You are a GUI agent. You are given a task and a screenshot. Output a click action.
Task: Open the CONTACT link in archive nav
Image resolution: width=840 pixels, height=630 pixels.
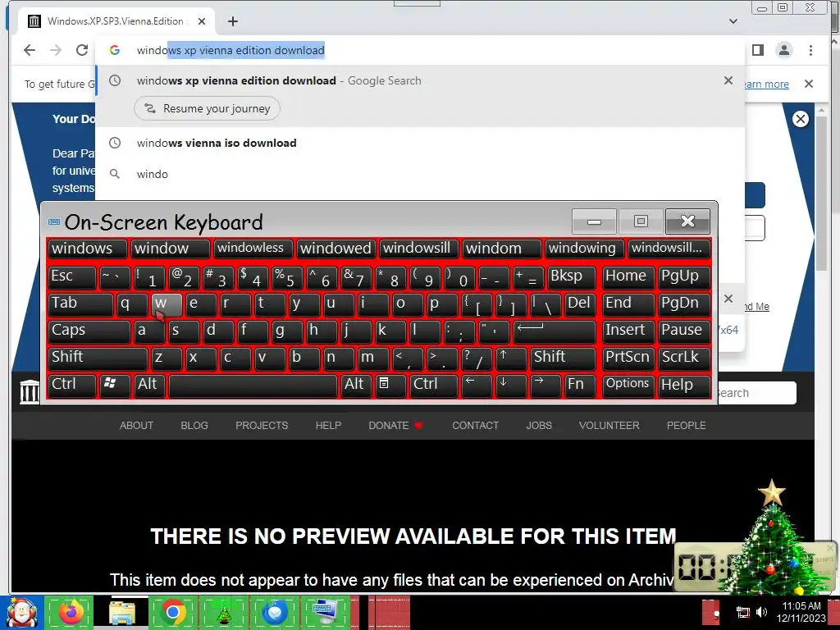(x=476, y=426)
